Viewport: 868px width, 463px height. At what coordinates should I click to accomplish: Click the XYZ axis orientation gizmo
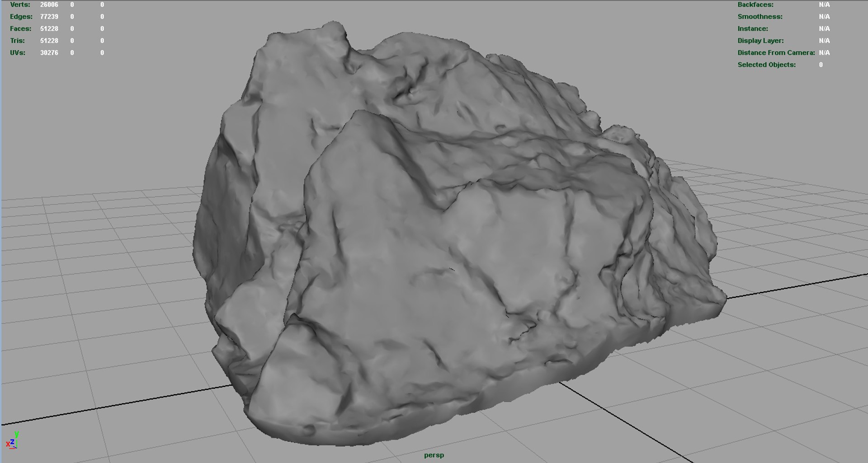point(12,440)
